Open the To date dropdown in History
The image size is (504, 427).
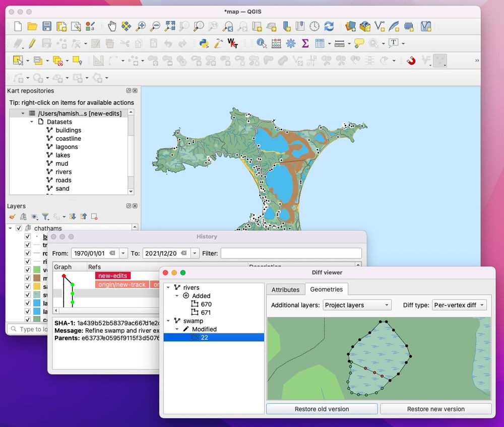[x=195, y=253]
